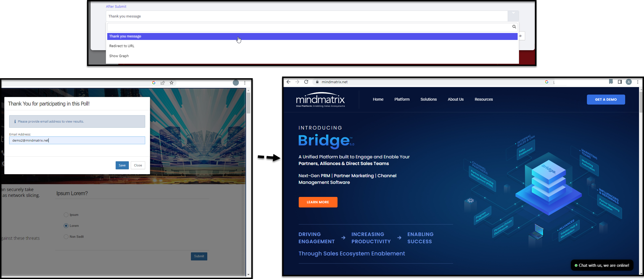Click mindmatrix page scrollbar thumb
644x279 pixels.
(641, 103)
